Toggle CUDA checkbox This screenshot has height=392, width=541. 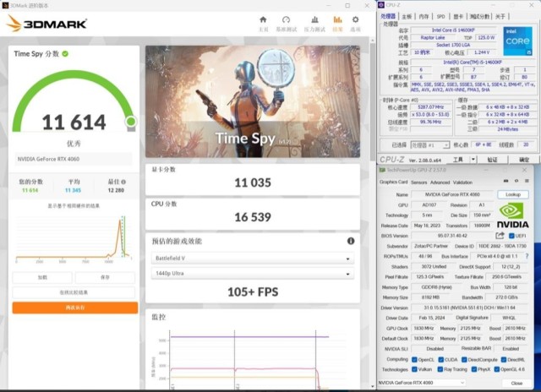pos(440,360)
